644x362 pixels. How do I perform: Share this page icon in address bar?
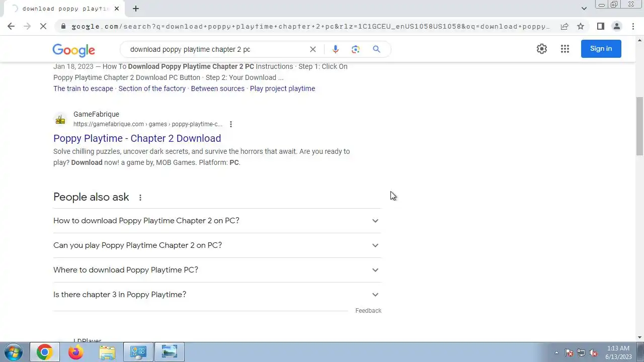click(565, 26)
